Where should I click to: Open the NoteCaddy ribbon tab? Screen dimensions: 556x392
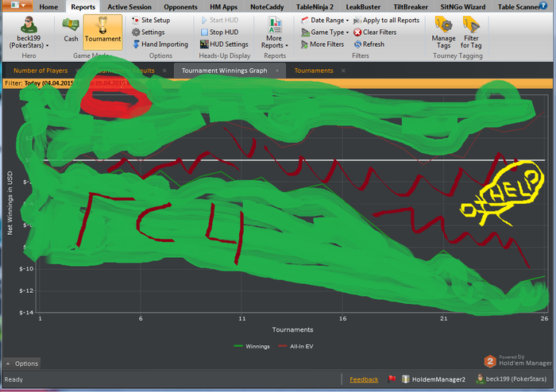(267, 6)
